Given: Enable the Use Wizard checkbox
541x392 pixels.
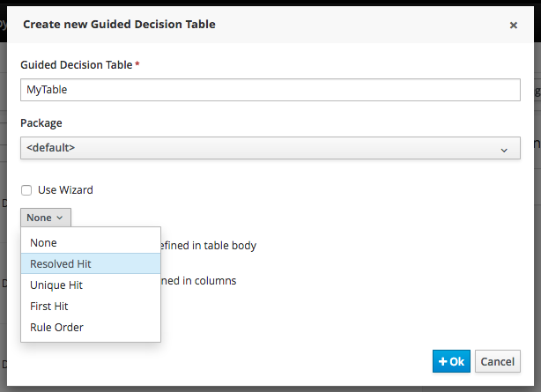Looking at the screenshot, I should point(26,190).
